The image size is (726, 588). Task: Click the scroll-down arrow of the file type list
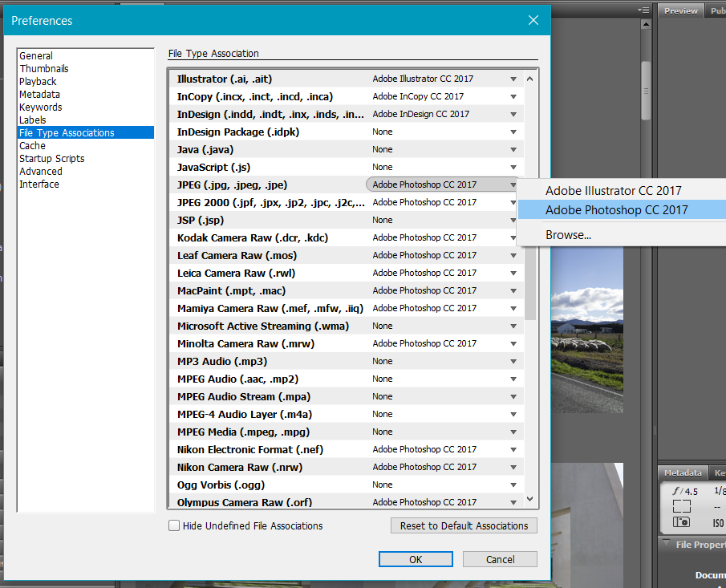click(x=530, y=498)
